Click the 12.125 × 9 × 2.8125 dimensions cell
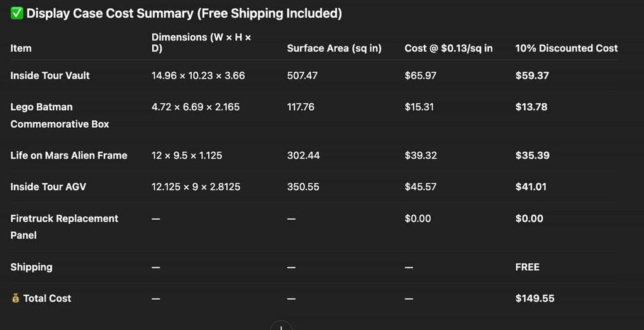The height and width of the screenshot is (330, 644). point(196,187)
